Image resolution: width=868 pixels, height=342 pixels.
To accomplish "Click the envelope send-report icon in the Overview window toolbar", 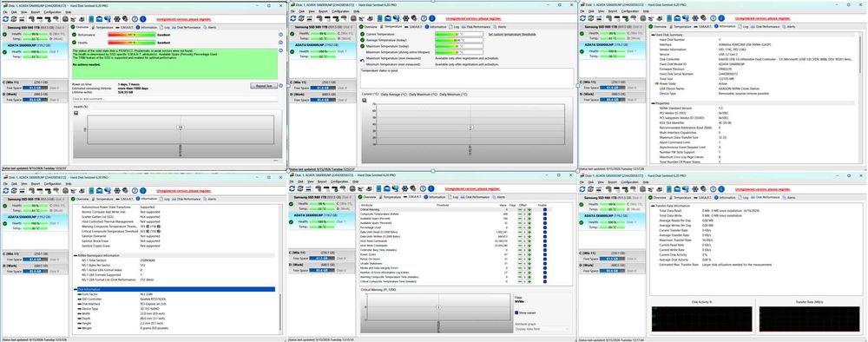I will coord(99,19).
